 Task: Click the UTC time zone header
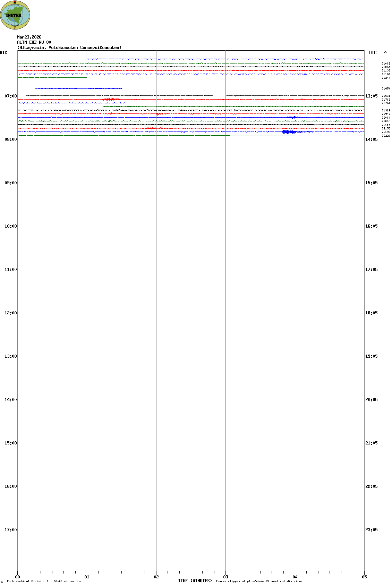(373, 53)
